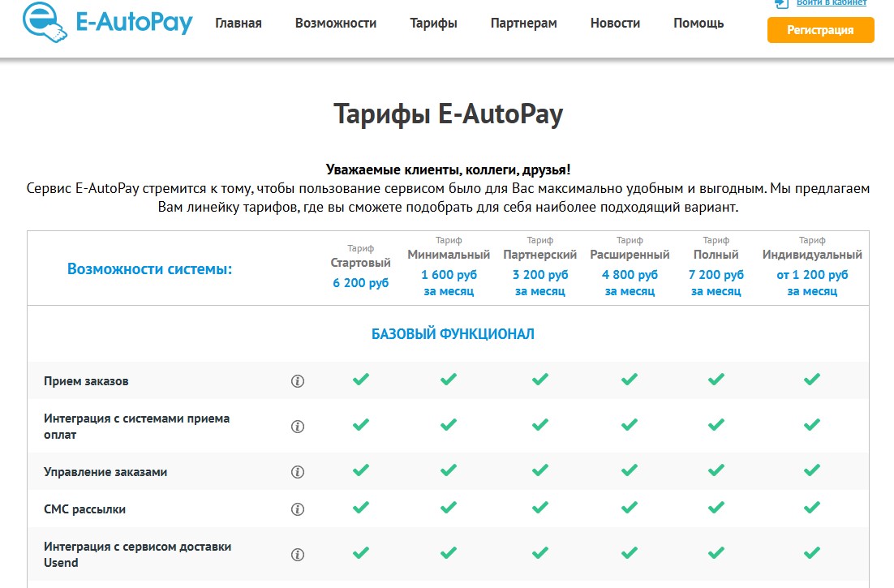Viewport: 894px width, 588px height.
Task: Click info icon for Прием заказов
Action: click(x=298, y=381)
